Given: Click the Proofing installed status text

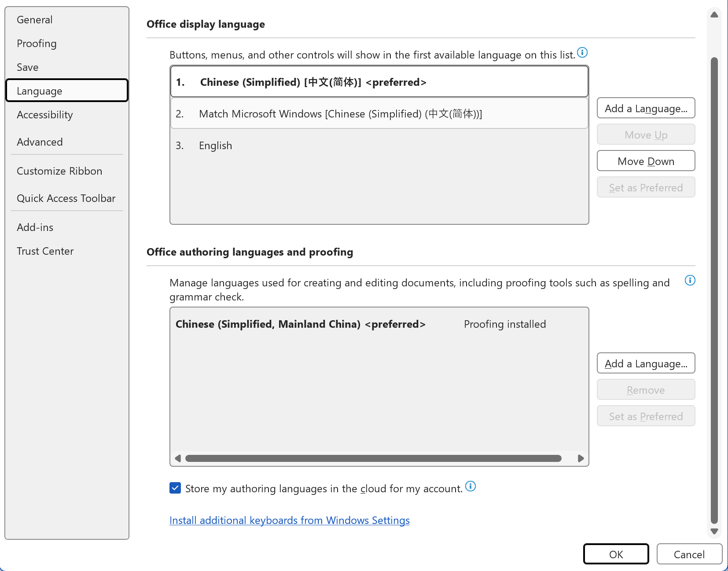Looking at the screenshot, I should [505, 324].
